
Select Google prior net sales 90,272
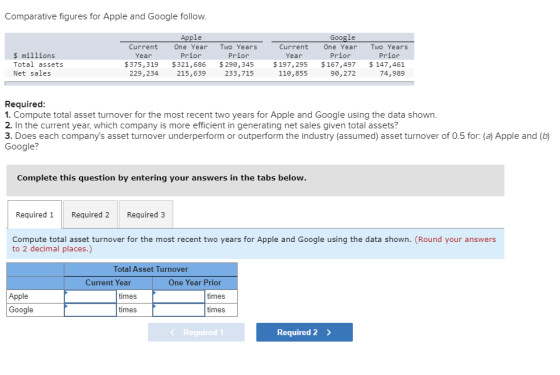pyautogui.click(x=343, y=73)
